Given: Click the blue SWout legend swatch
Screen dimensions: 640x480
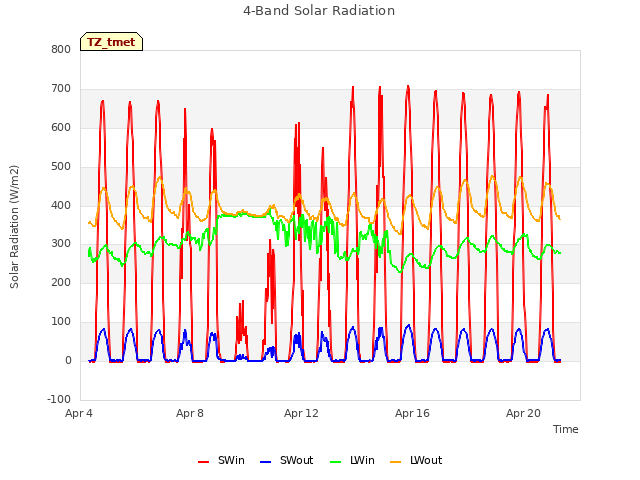Looking at the screenshot, I should (x=265, y=462).
